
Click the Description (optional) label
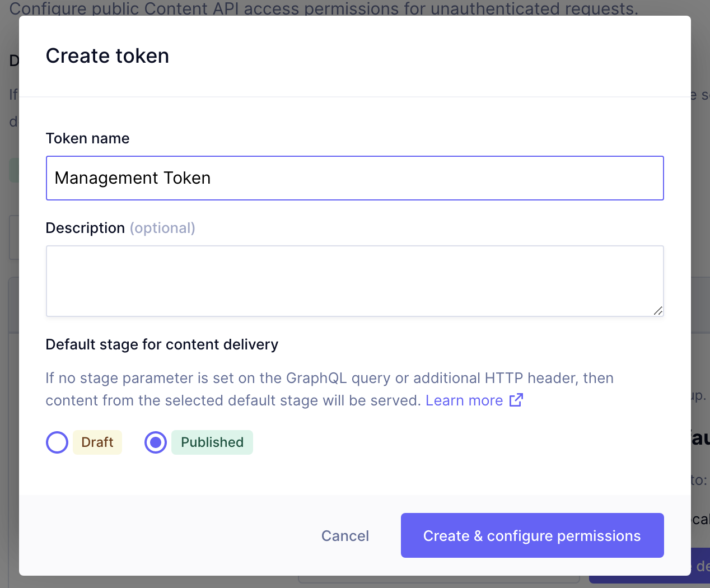[x=120, y=227]
